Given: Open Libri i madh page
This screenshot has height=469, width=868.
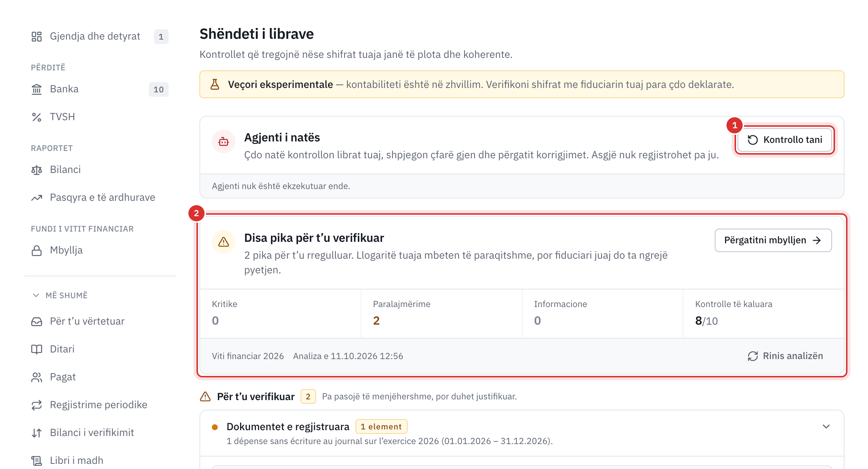Looking at the screenshot, I should click(100, 461).
